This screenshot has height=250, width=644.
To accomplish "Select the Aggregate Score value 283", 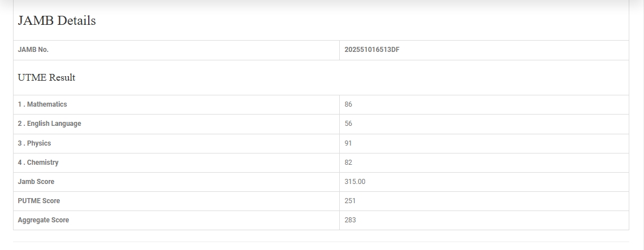I will point(350,220).
